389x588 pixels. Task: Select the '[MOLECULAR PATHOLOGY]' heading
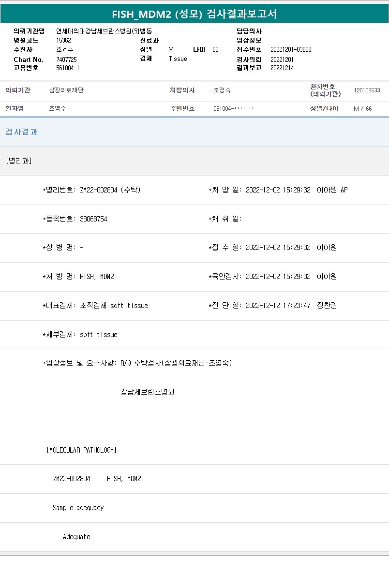81,450
